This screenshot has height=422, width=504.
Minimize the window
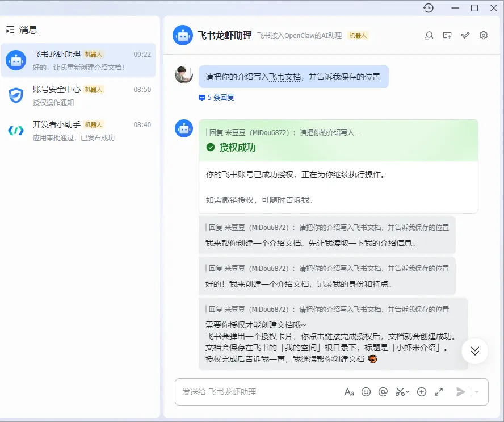point(455,8)
